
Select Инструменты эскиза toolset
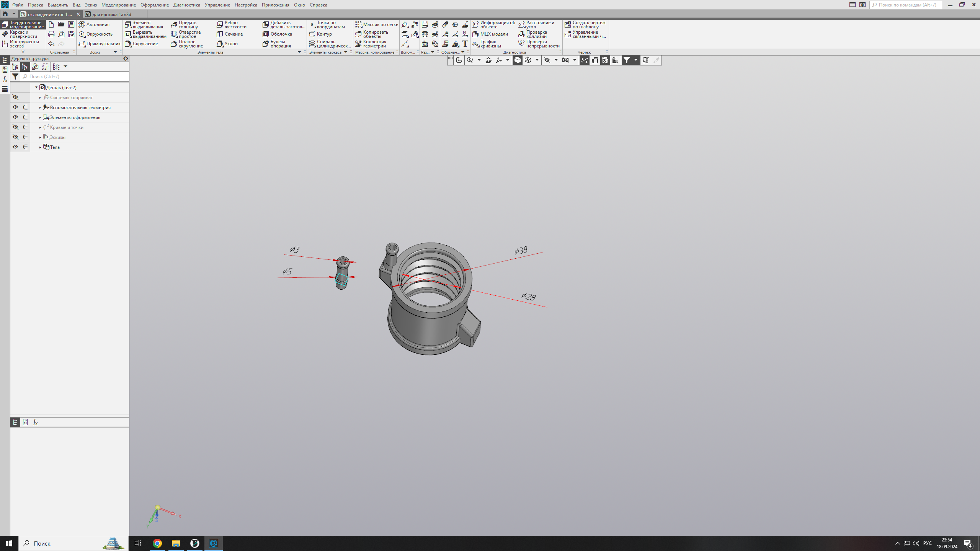(x=23, y=44)
